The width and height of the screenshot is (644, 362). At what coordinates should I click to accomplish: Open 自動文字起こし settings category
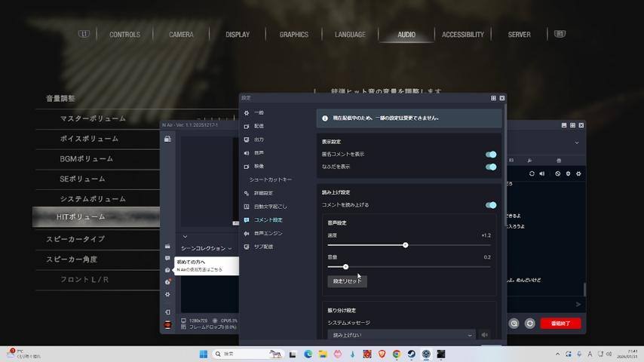[270, 207]
